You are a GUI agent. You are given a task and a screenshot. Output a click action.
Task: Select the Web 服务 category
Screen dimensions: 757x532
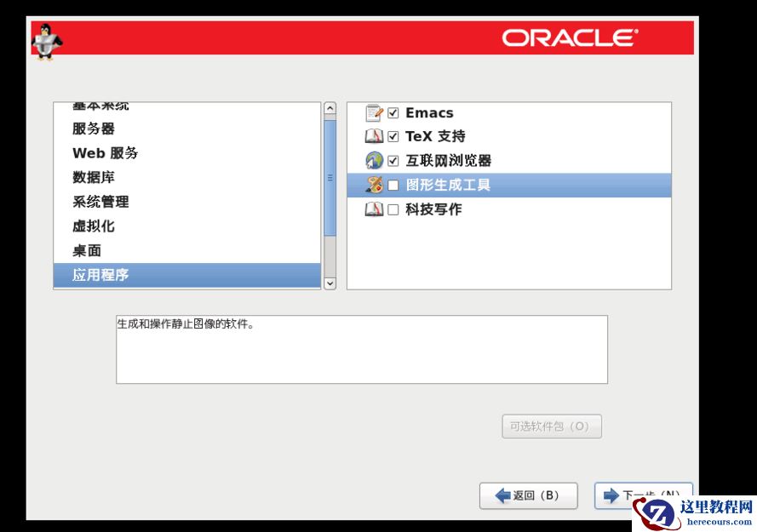tap(186, 153)
